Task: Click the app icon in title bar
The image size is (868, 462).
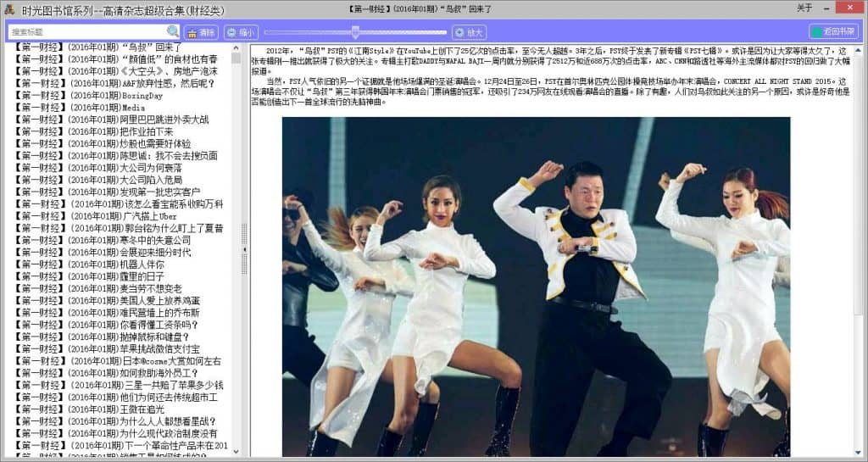Action: tap(8, 8)
